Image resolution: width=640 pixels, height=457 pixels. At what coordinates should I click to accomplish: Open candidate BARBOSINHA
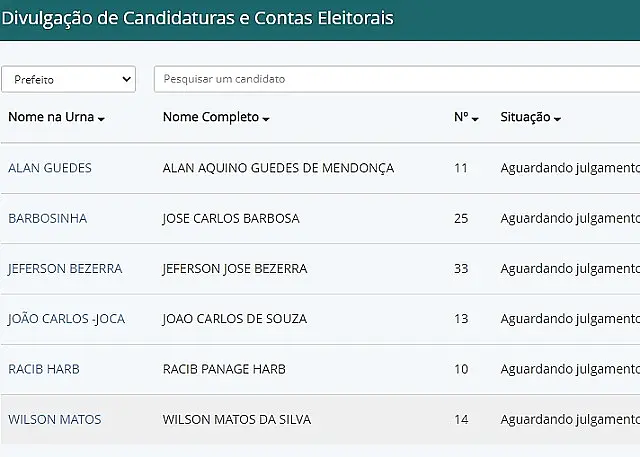[x=47, y=218]
